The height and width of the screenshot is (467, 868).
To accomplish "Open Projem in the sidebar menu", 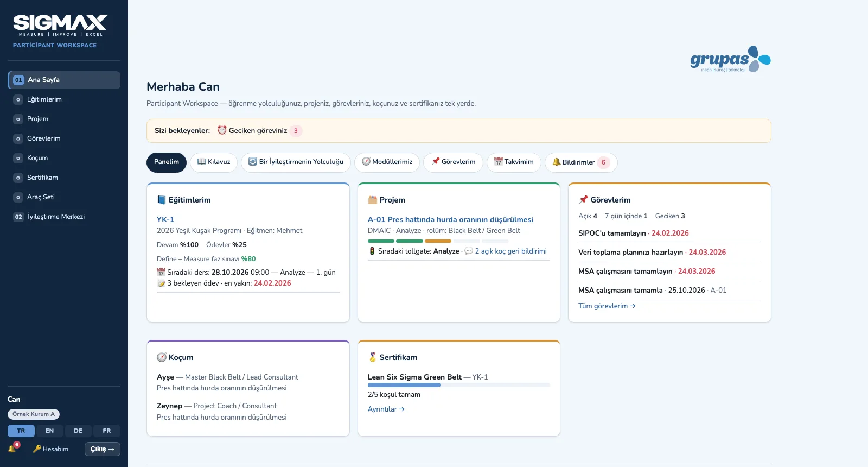I will tap(64, 119).
